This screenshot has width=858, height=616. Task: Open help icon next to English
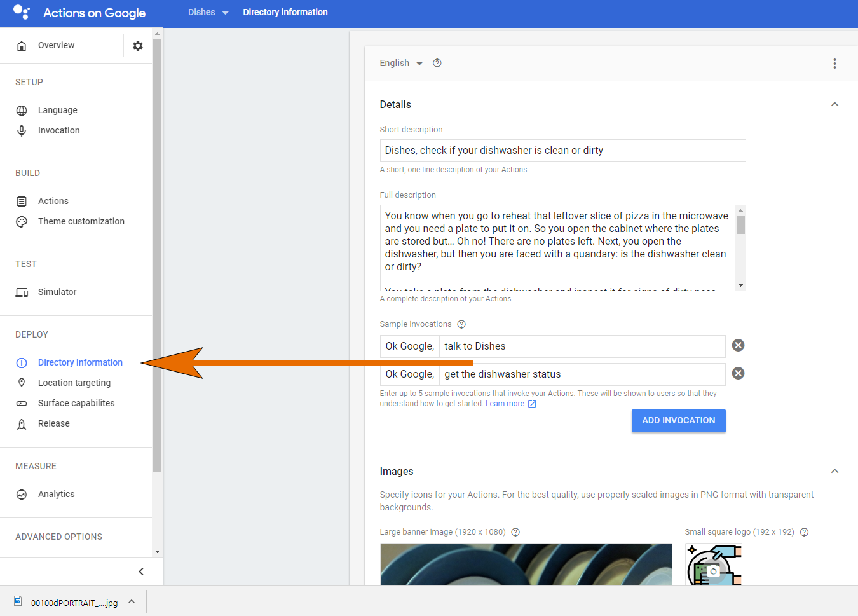[x=437, y=63]
